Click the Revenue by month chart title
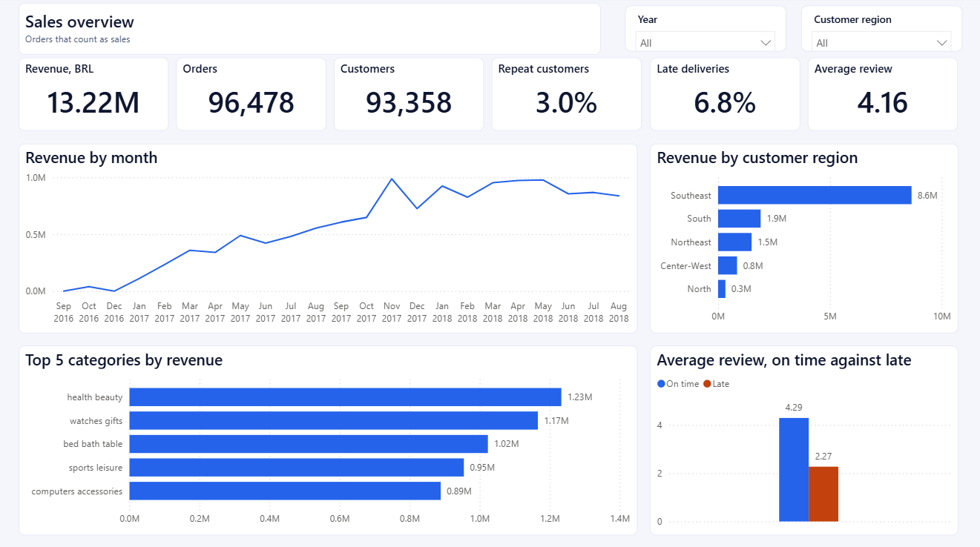The height and width of the screenshot is (547, 980). pyautogui.click(x=91, y=158)
